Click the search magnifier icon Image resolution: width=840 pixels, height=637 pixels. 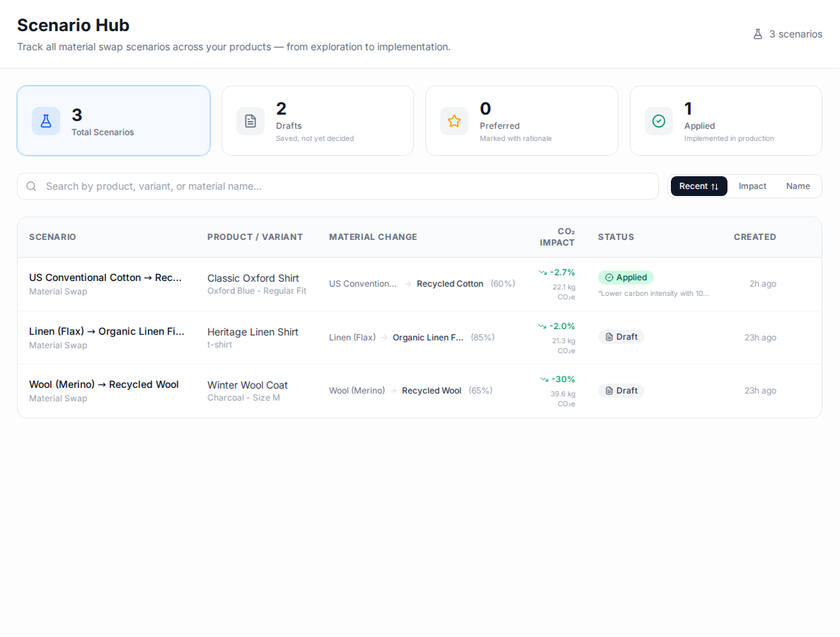(x=32, y=186)
